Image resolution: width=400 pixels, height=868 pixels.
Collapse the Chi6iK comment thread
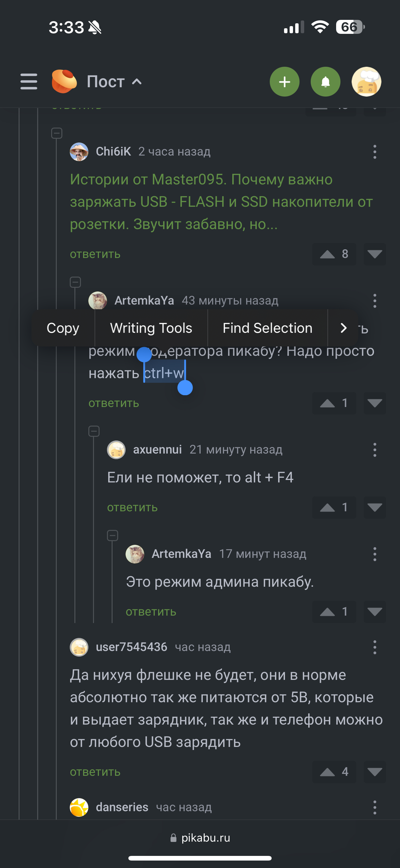click(x=56, y=133)
